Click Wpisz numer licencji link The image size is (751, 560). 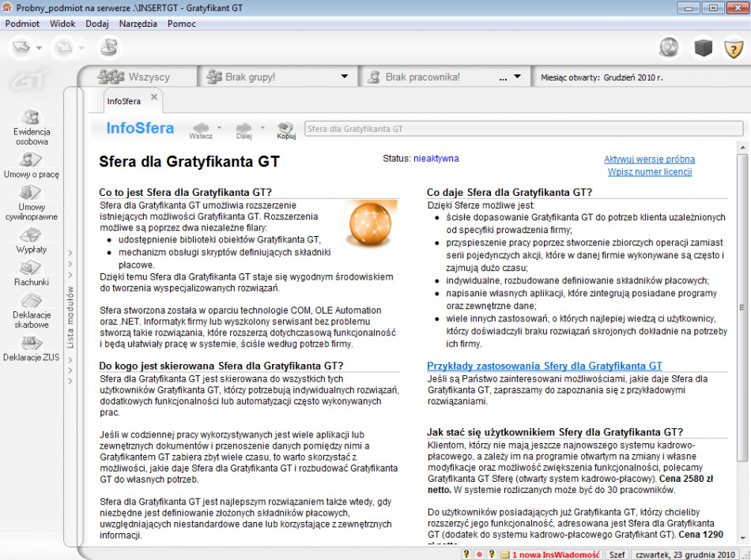(649, 171)
